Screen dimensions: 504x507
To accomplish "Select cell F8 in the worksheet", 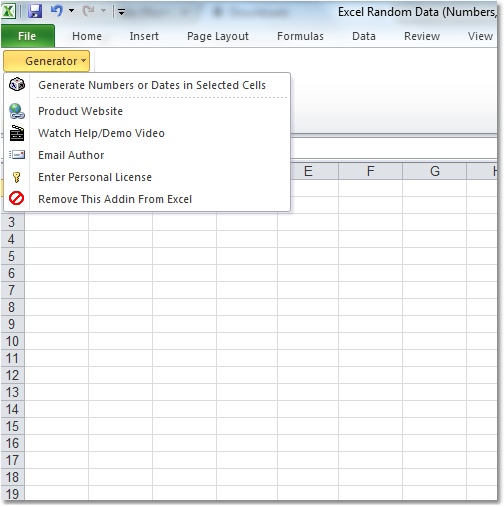I will (370, 307).
